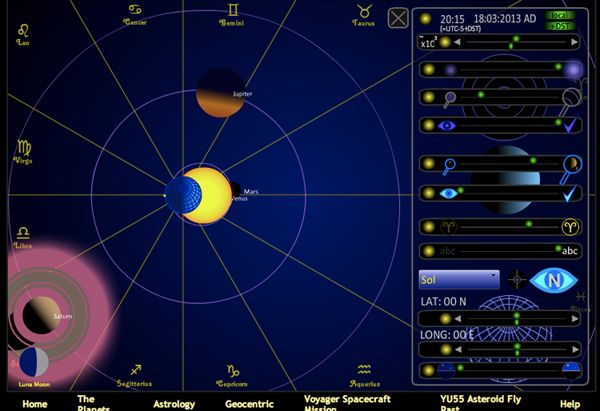
Task: Open The Planets menu item
Action: tap(93, 403)
